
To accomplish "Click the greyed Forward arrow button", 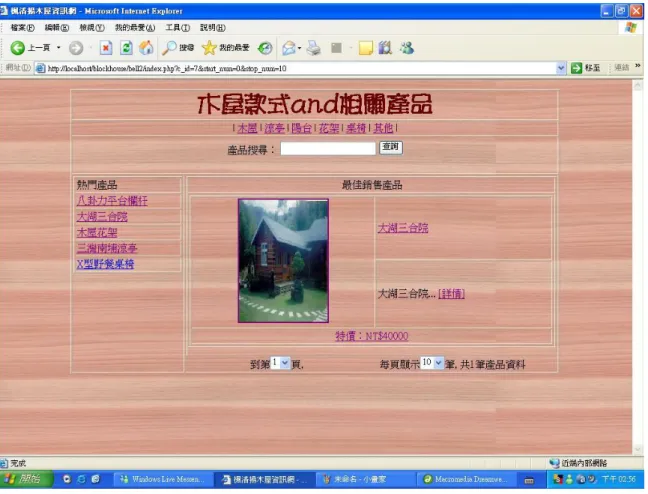I will (x=76, y=48).
